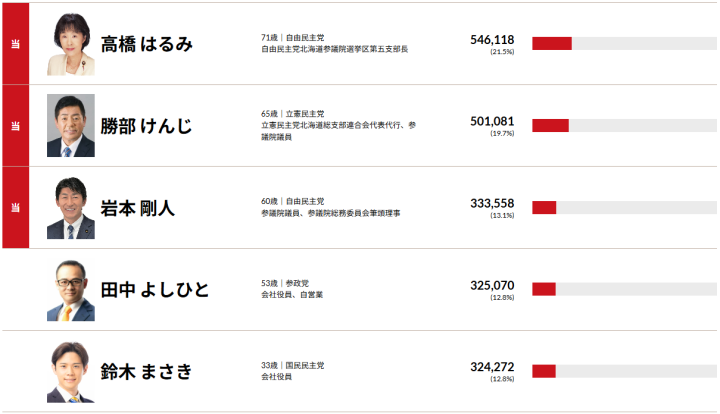Click the 333,558 vote bar
Screen dimensions: 720x414
point(624,207)
